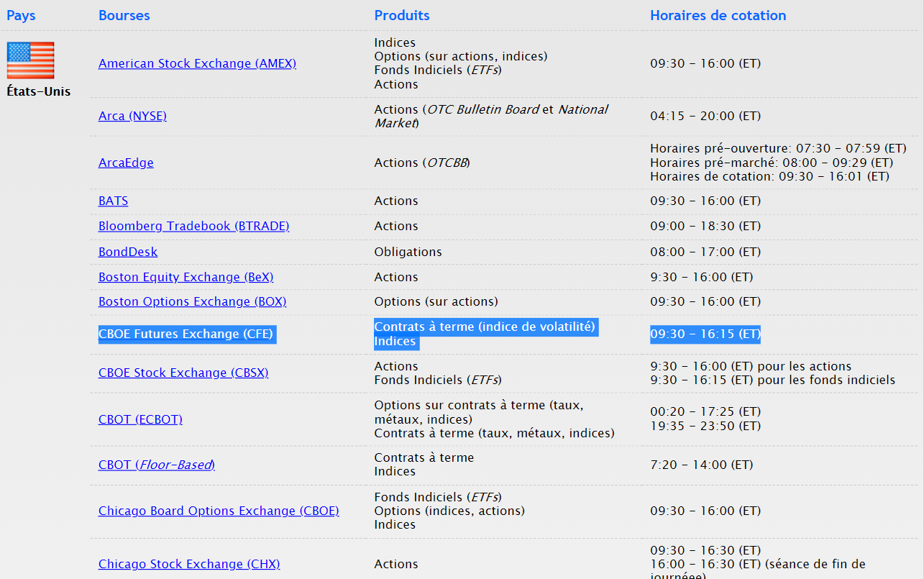
Task: Click Bloomberg Tradebook hours 09:00 – 18:30
Action: [x=705, y=226]
